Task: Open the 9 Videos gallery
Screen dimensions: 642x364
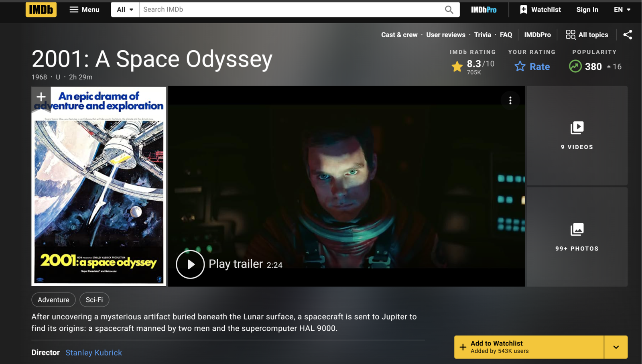Action: tap(577, 136)
